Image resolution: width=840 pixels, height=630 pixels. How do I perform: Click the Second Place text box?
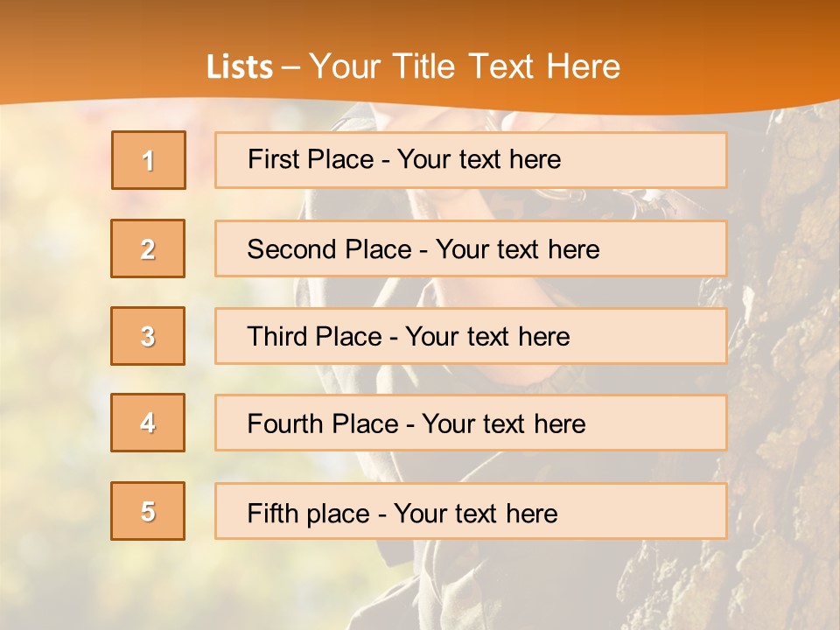tap(471, 248)
